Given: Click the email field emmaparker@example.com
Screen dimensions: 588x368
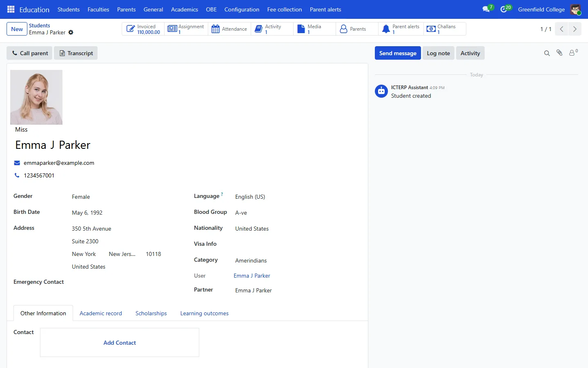Looking at the screenshot, I should [59, 163].
